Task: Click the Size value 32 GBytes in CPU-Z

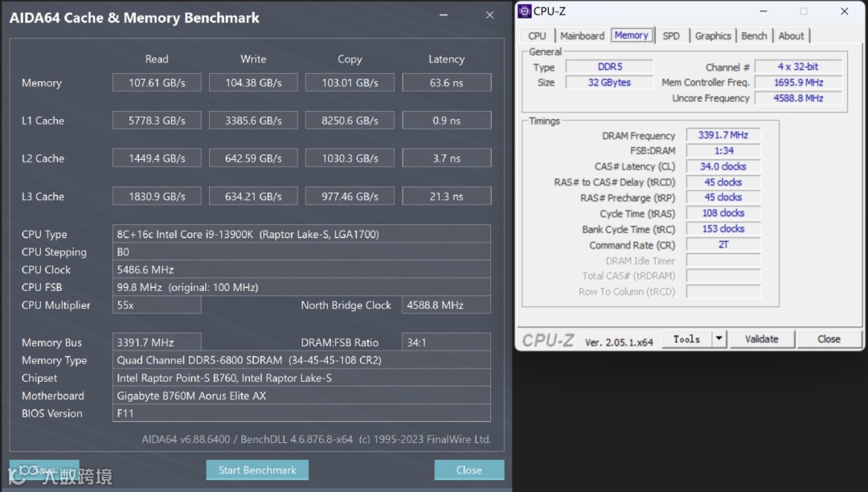Action: pos(609,82)
